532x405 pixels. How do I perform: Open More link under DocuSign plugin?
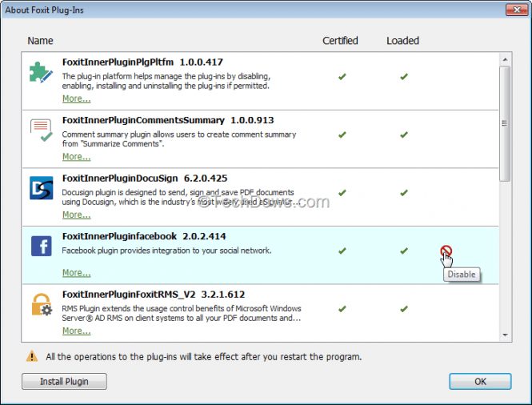click(76, 215)
